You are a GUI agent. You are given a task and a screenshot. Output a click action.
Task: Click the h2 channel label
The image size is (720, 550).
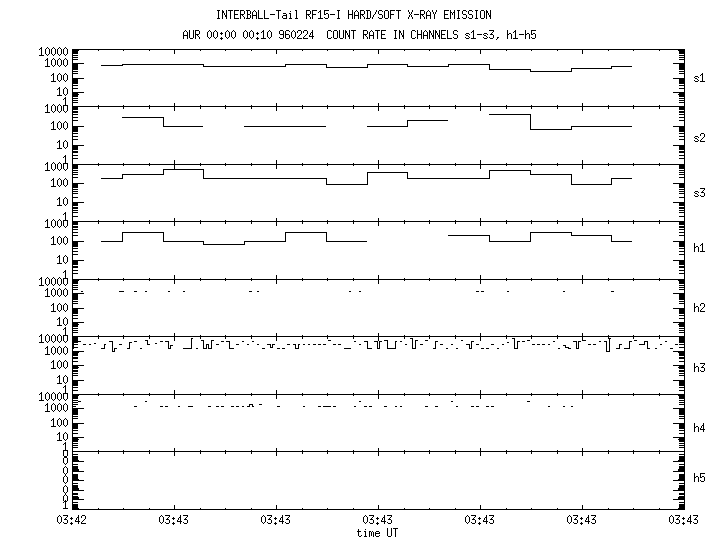coord(699,308)
